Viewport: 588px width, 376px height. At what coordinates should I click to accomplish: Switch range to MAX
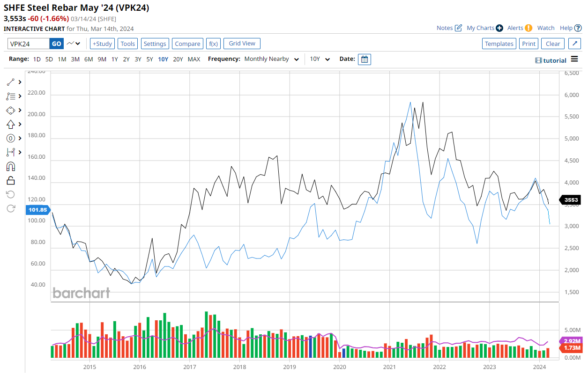tap(194, 59)
